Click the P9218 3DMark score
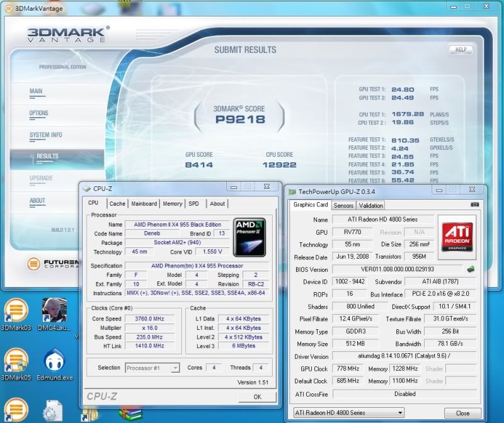The height and width of the screenshot is (423, 504). coord(240,120)
